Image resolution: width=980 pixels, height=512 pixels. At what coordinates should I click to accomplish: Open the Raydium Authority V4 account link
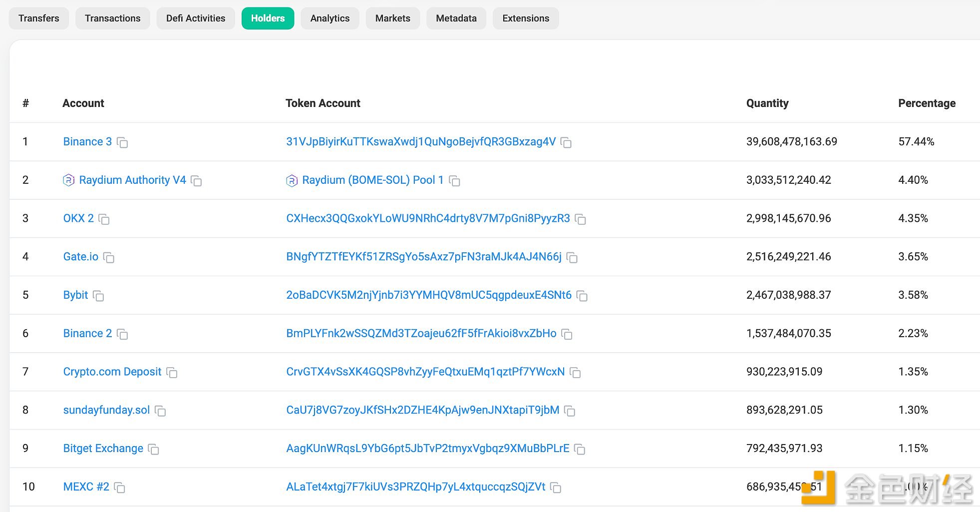[x=132, y=180]
